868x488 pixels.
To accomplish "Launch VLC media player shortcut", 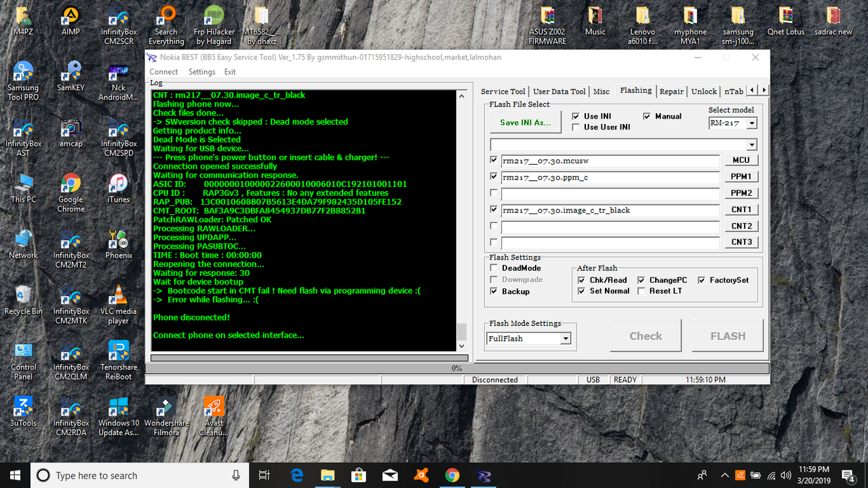I will coord(118,304).
